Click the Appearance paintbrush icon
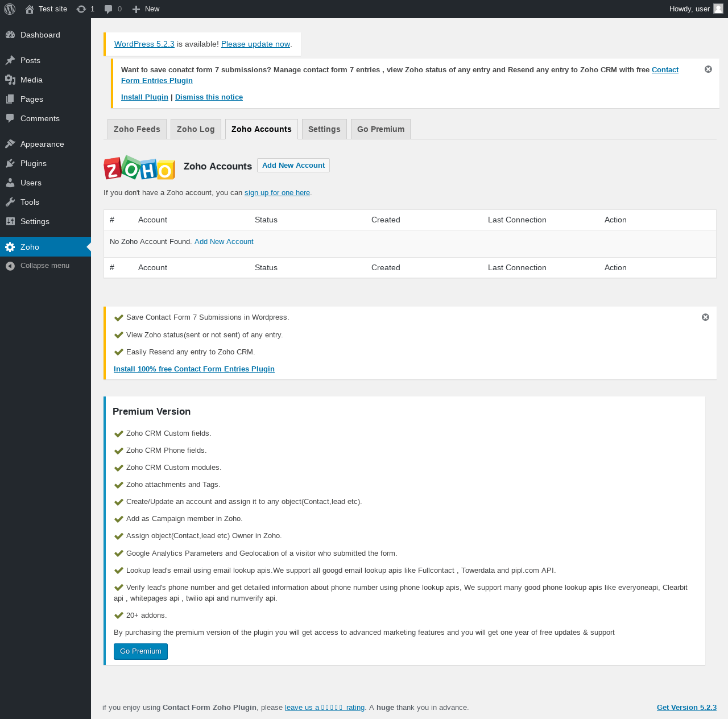Screen dimensions: 728x719 pos(10,144)
